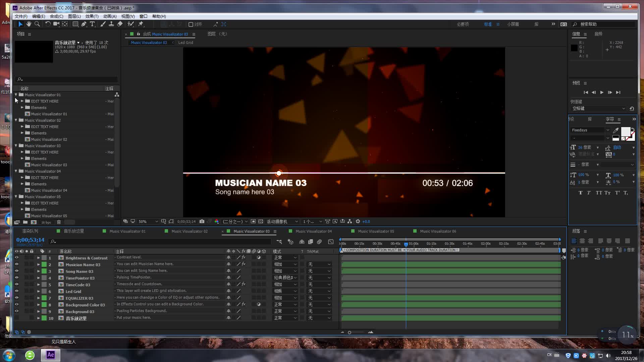Jump to first frame in preview panel

coord(586,93)
